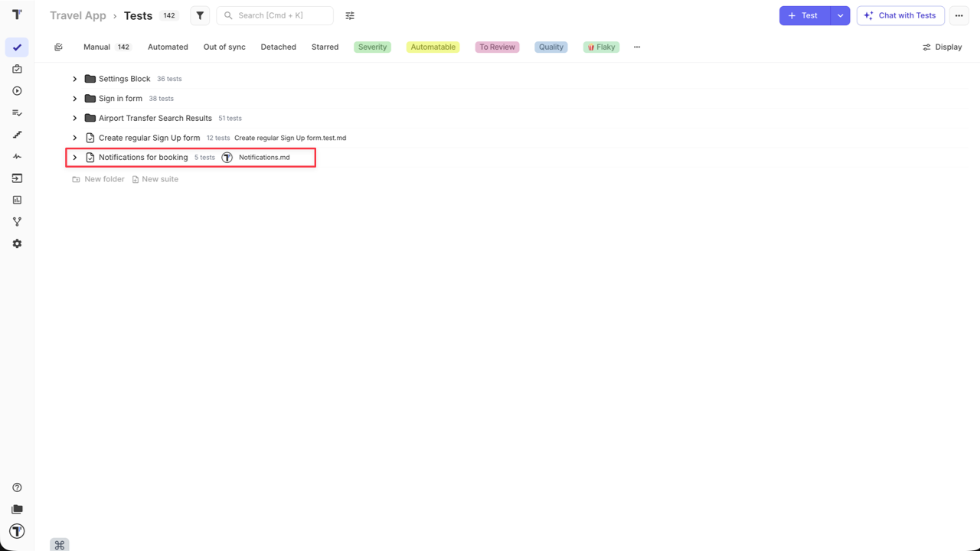Toggle the Automatable filter chip
The height and width of the screenshot is (551, 980).
[433, 47]
